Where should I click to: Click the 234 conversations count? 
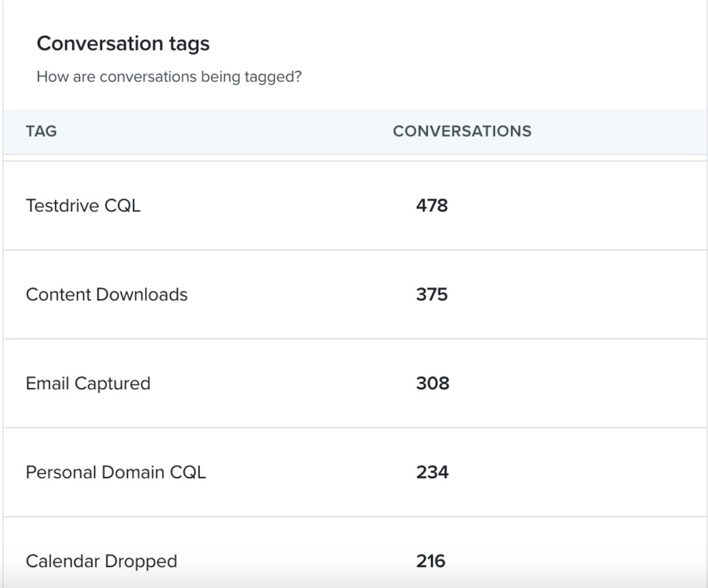tap(432, 472)
